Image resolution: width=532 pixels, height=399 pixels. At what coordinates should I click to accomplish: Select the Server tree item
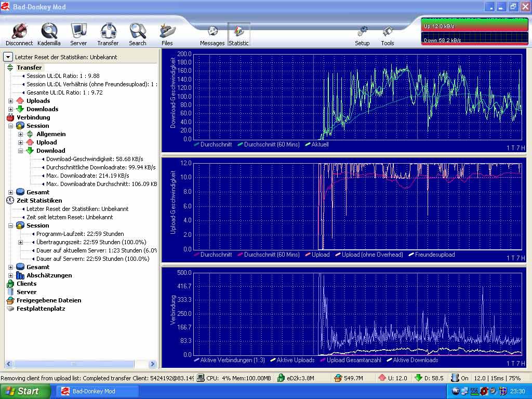(x=26, y=292)
